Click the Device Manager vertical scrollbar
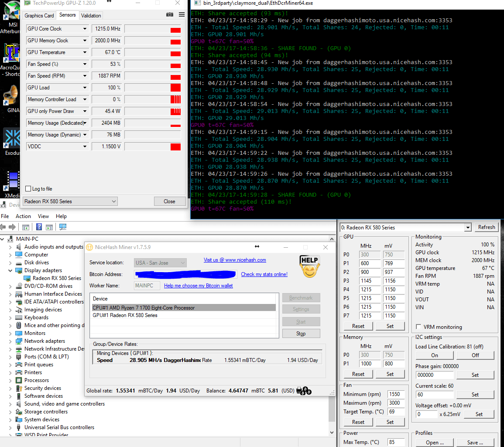The image size is (504, 447). click(332, 335)
